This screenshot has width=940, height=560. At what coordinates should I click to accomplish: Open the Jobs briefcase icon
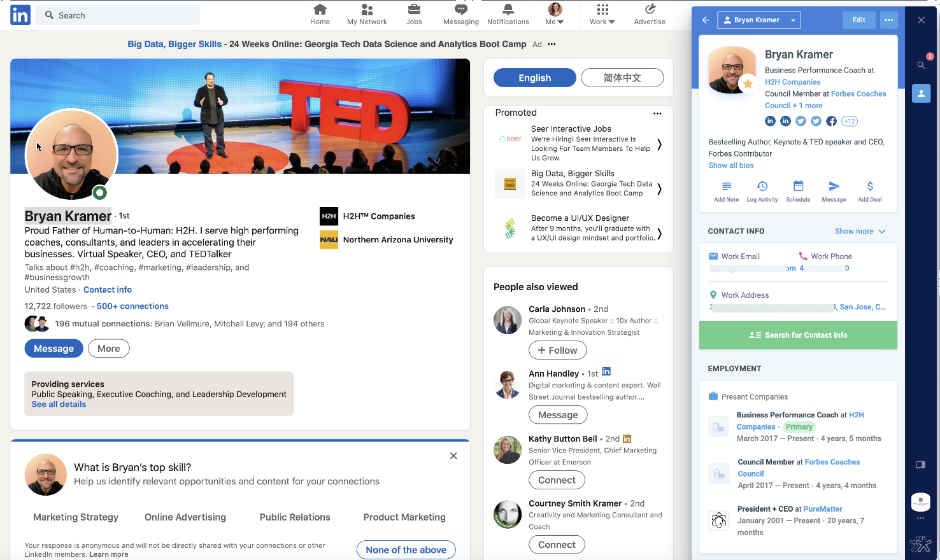414,10
